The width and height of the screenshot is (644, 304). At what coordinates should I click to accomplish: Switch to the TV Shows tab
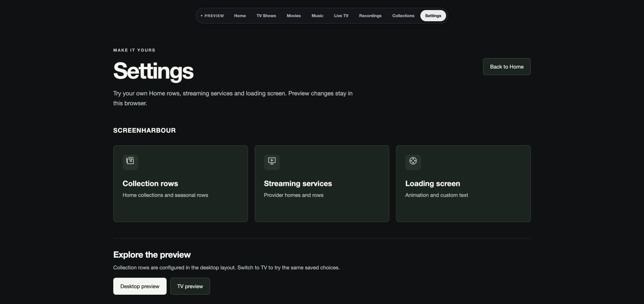266,16
